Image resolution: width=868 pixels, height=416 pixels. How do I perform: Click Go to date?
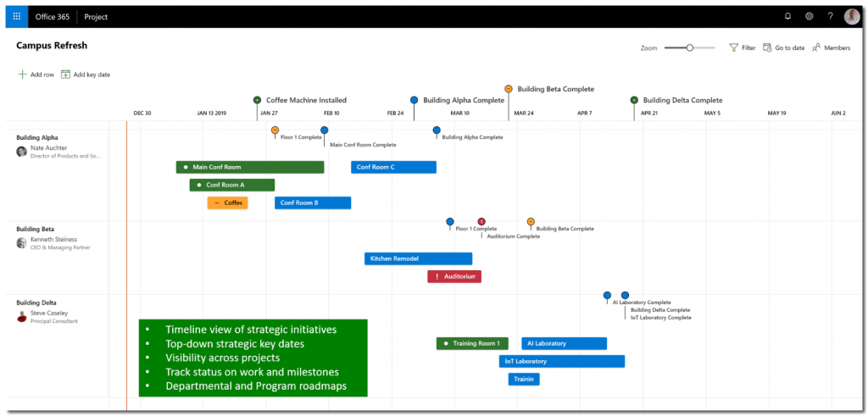coord(783,47)
